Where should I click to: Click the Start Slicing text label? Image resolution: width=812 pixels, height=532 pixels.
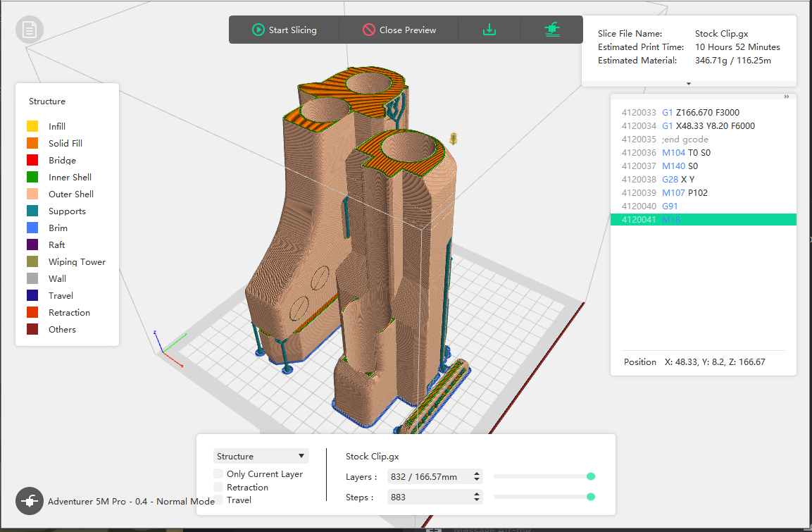point(292,30)
